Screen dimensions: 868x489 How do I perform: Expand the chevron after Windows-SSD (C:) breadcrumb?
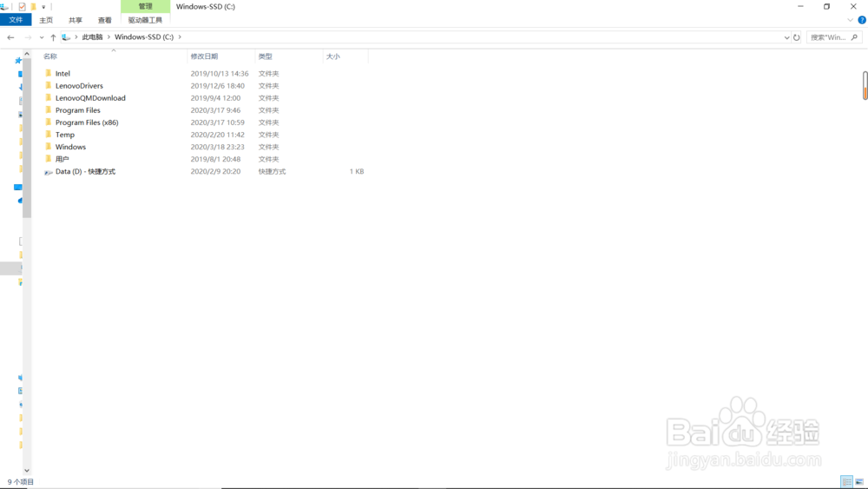(x=180, y=37)
